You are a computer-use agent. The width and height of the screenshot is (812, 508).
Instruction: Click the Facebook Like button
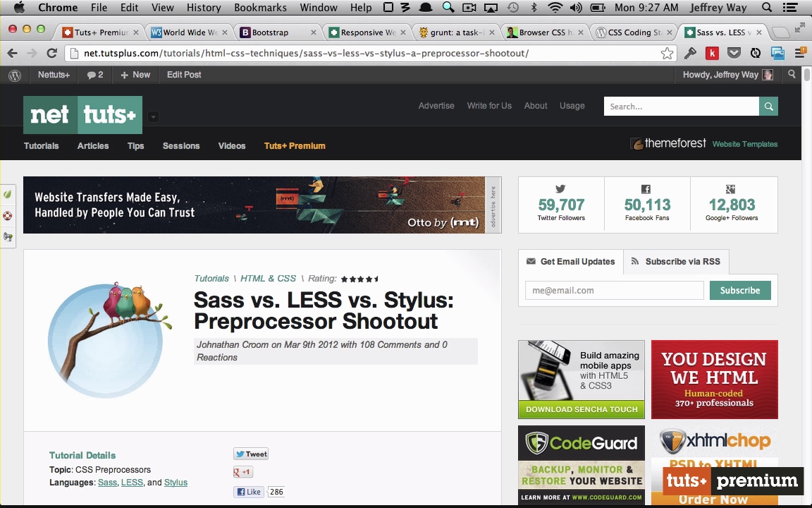(x=249, y=491)
